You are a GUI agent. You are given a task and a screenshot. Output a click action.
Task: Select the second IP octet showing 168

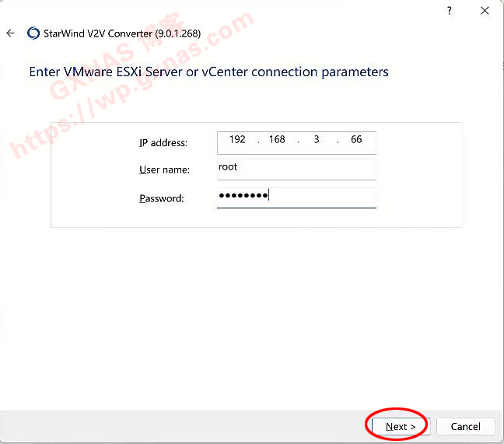point(277,140)
